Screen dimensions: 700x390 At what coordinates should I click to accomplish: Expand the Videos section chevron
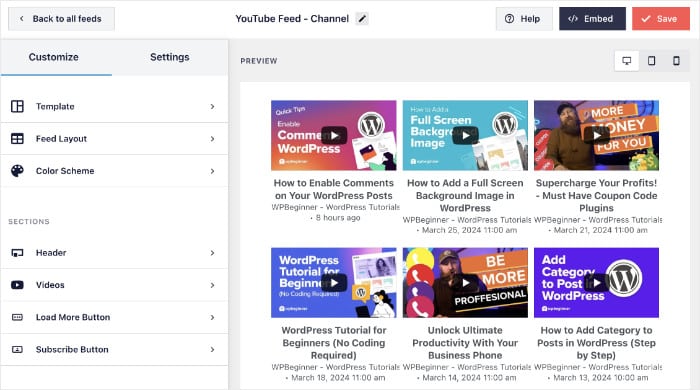tap(212, 285)
